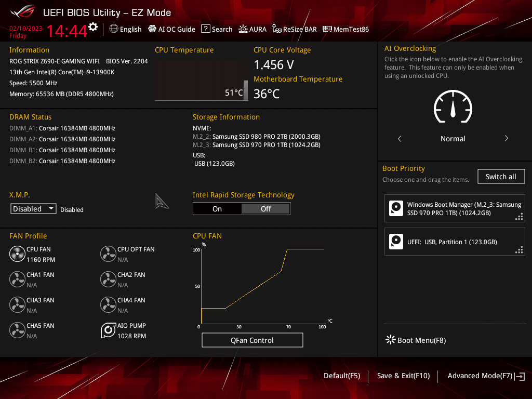Viewport: 532px width, 399px height.
Task: Click Save & Exit (F10)
Action: (x=403, y=376)
